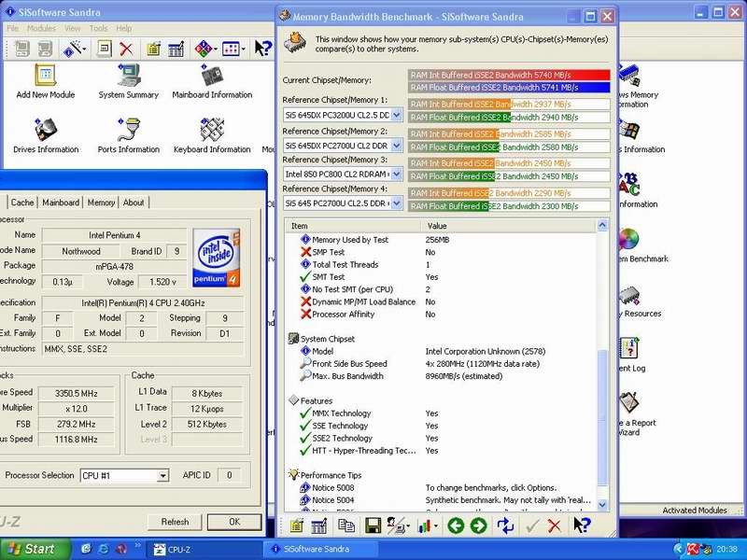Click the benchmark list scroll down arrow
The width and height of the screenshot is (747, 560).
[x=602, y=505]
